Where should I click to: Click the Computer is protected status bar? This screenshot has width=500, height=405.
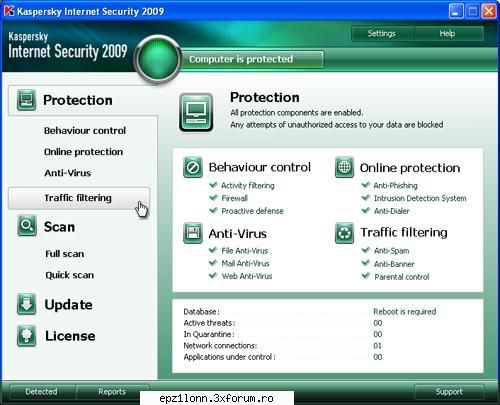pyautogui.click(x=252, y=59)
